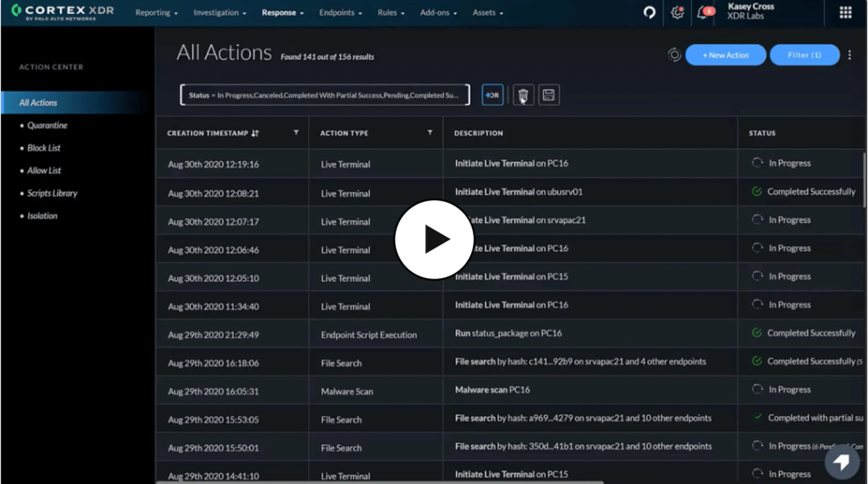This screenshot has height=484, width=868.
Task: Open the settings gear icon
Action: coord(677,12)
